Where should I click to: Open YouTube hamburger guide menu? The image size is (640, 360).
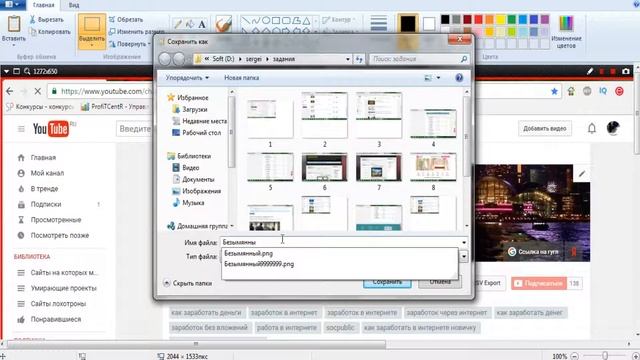[21, 129]
